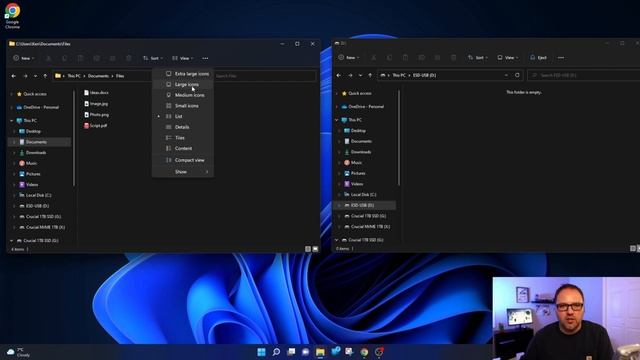This screenshot has height=360, width=640.
Task: Select Pictures in ESD-USB window sidebar
Action: [354, 173]
